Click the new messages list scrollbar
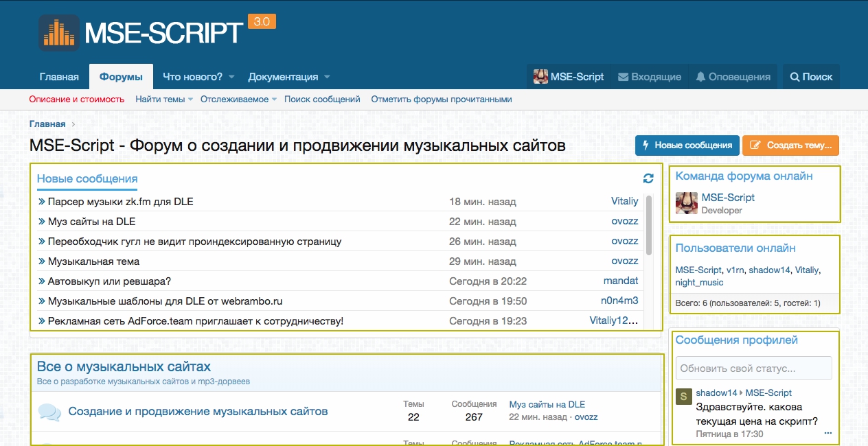This screenshot has height=446, width=868. pyautogui.click(x=650, y=225)
